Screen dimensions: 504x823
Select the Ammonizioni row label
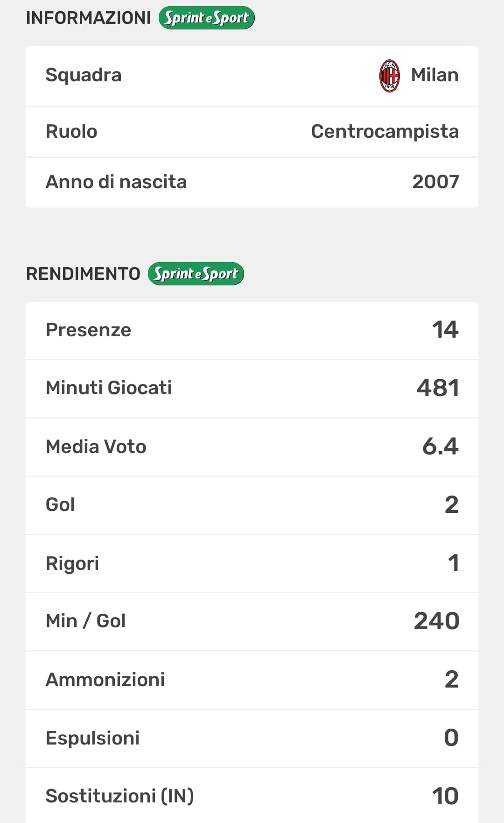(105, 679)
